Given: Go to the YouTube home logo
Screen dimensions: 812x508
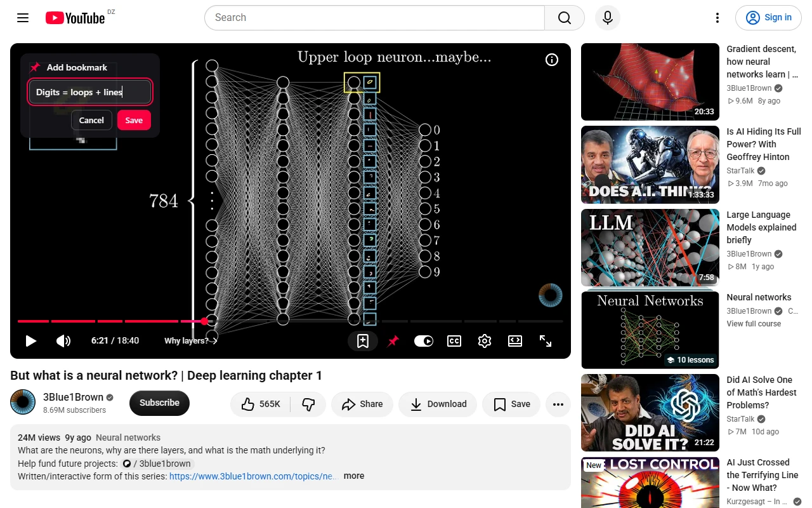Looking at the screenshot, I should [x=75, y=18].
